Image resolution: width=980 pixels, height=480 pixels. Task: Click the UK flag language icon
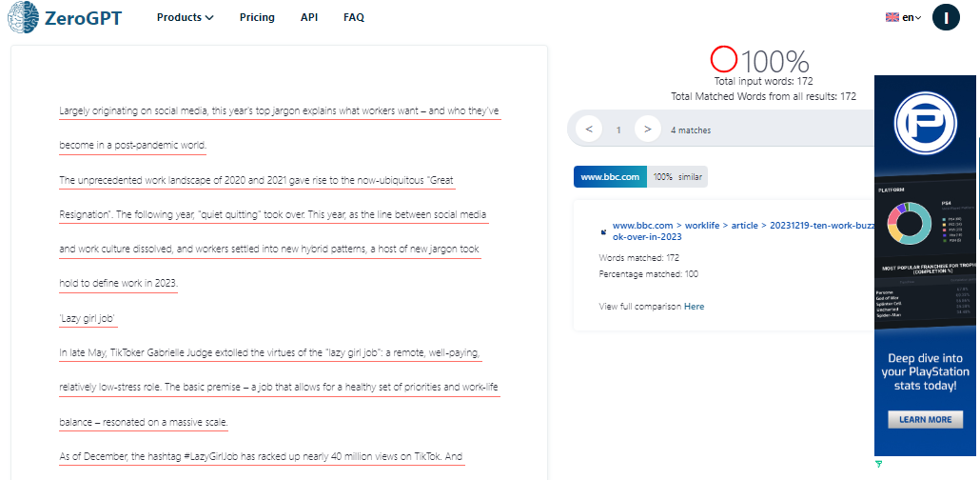tap(892, 17)
